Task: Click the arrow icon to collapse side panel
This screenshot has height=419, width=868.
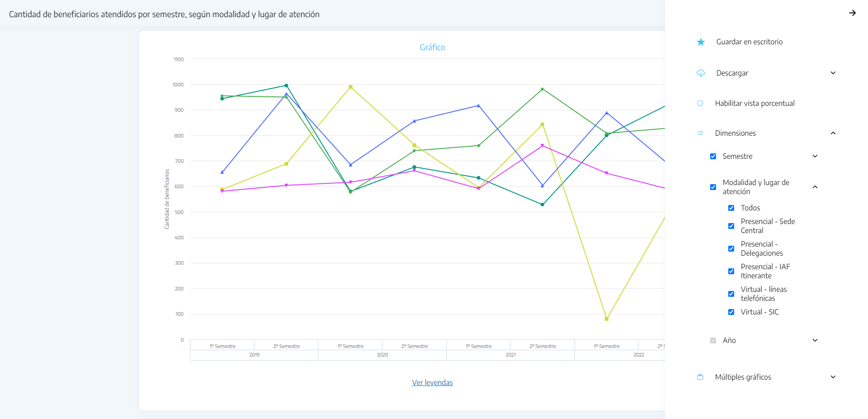Action: click(852, 13)
